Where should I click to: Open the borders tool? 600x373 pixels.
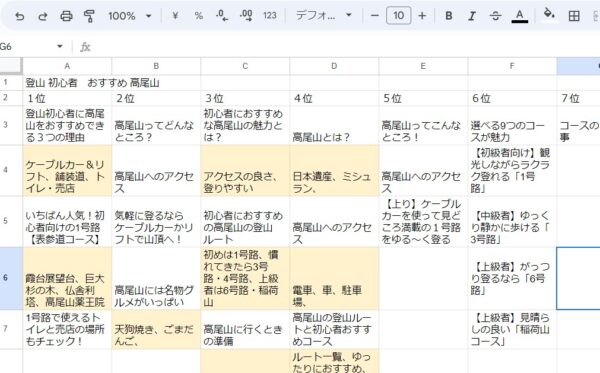(x=574, y=16)
